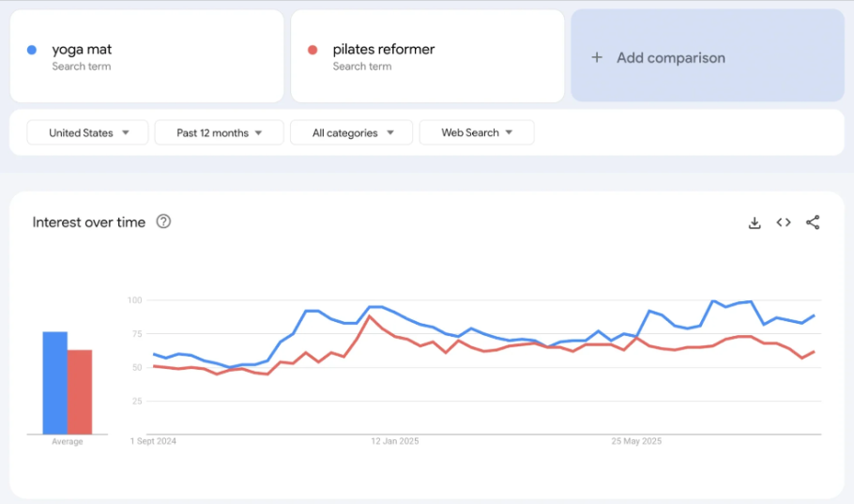Open the All categories dropdown
This screenshot has width=854, height=504.
click(351, 132)
